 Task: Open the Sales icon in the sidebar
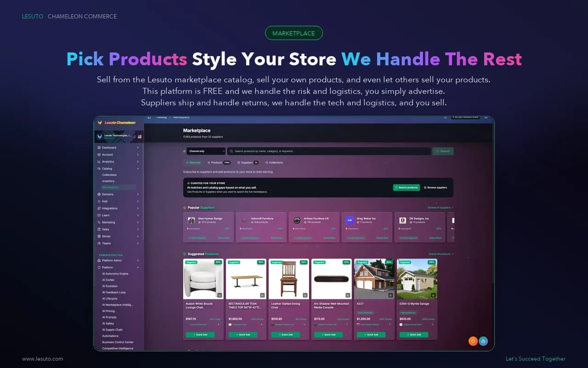tap(99, 229)
